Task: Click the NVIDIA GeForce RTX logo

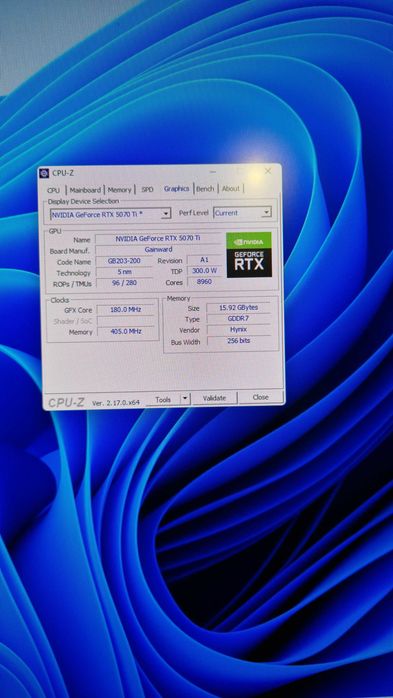Action: [249, 255]
